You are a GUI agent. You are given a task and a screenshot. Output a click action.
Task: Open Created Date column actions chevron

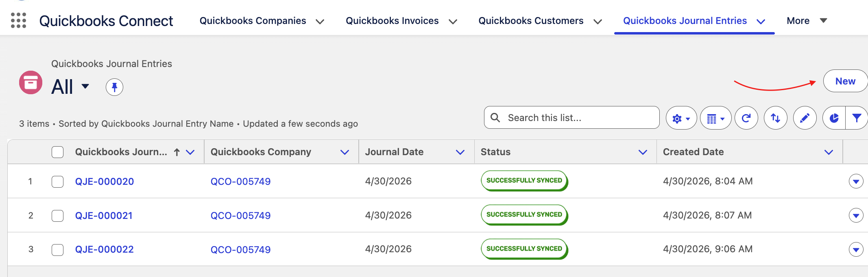829,152
